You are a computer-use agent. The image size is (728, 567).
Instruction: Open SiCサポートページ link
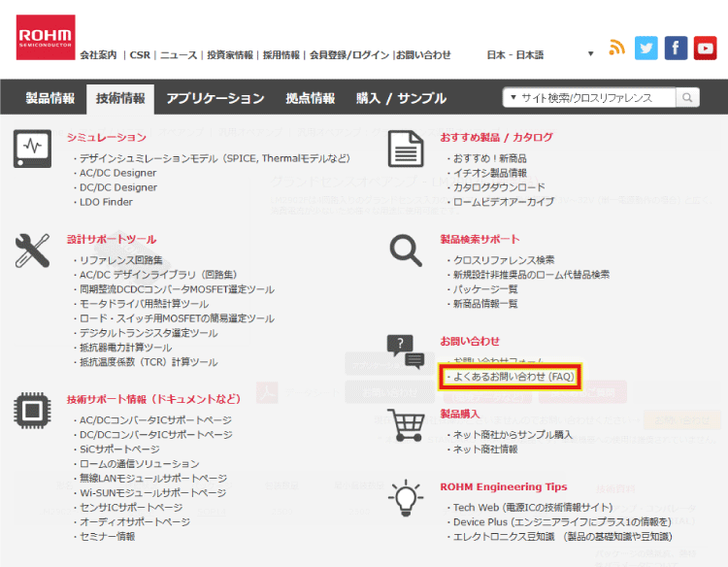[119, 450]
